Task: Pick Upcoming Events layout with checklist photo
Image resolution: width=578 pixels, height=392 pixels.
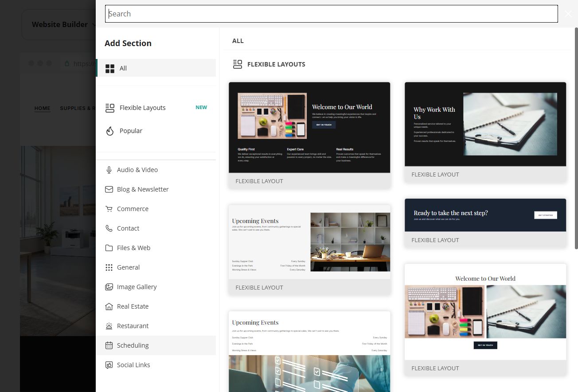Action: pyautogui.click(x=309, y=352)
